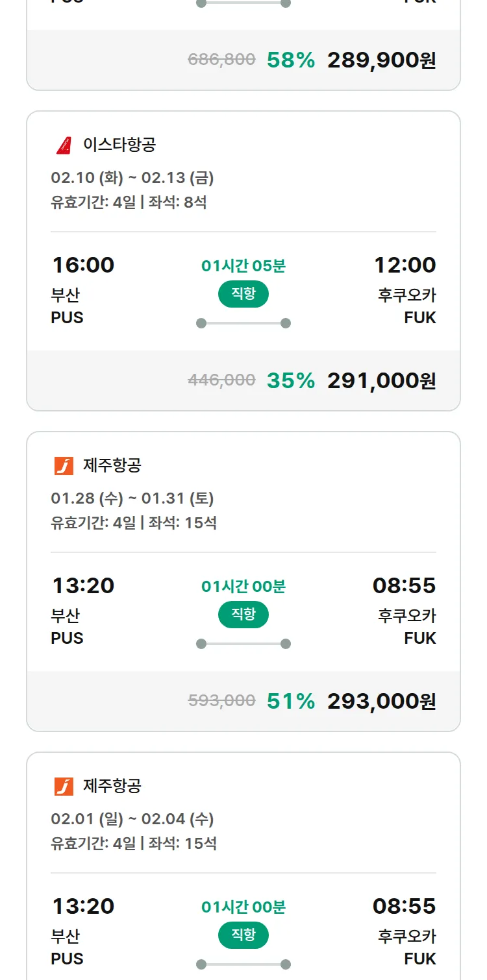Image resolution: width=487 pixels, height=980 pixels.
Task: Select the 291,000원 Eastar fare price
Action: [381, 380]
